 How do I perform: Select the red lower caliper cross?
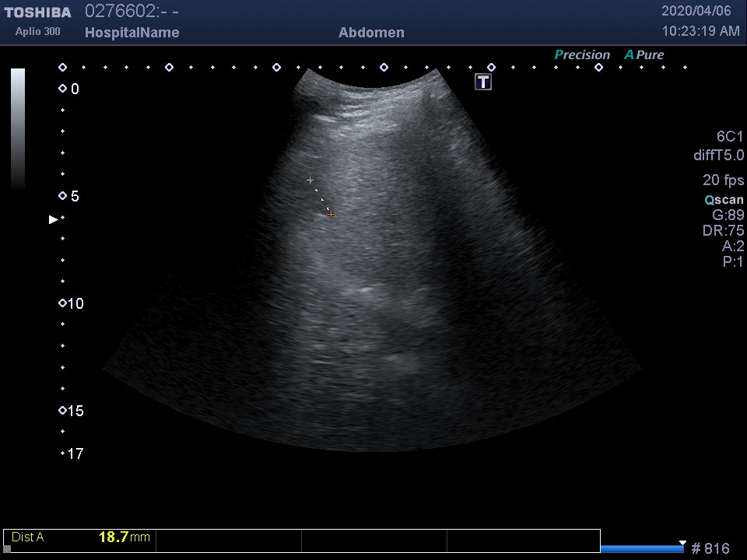[331, 214]
